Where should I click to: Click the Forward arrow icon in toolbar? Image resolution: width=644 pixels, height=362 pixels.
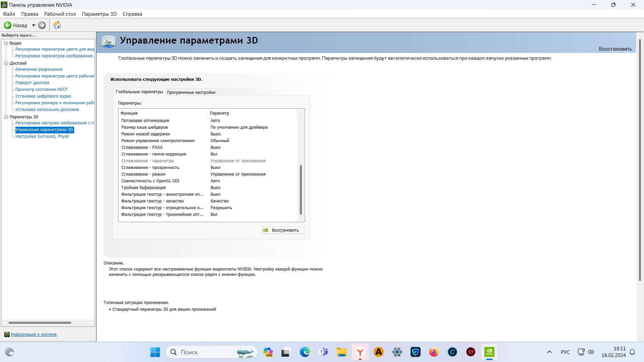tap(42, 25)
